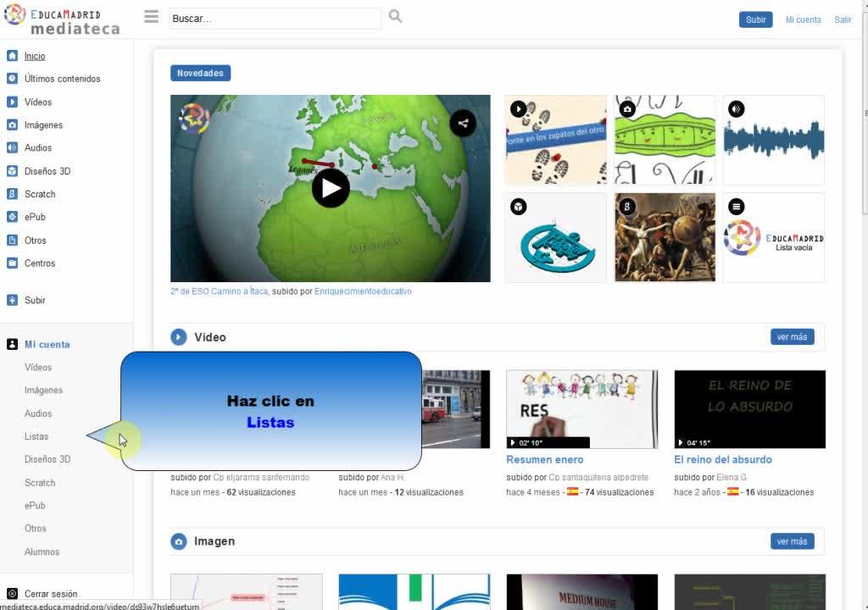Click the Cerrar sesión icon
This screenshot has width=868, height=610.
[12, 594]
